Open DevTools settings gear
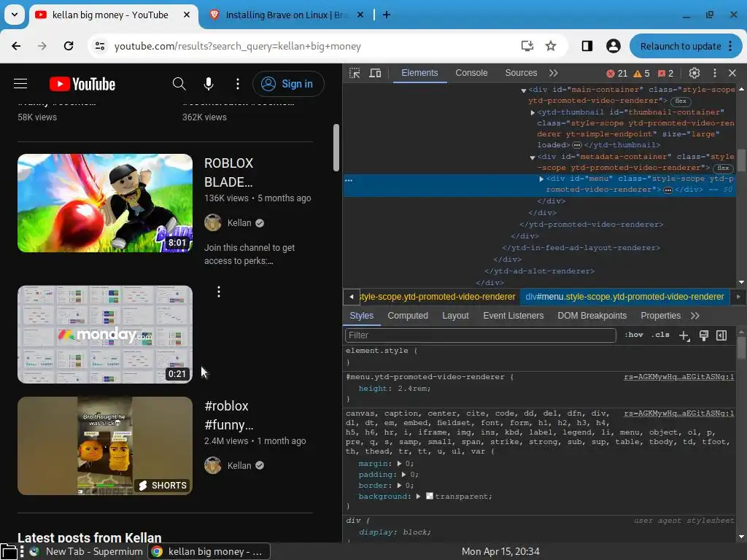747x560 pixels. pos(694,73)
